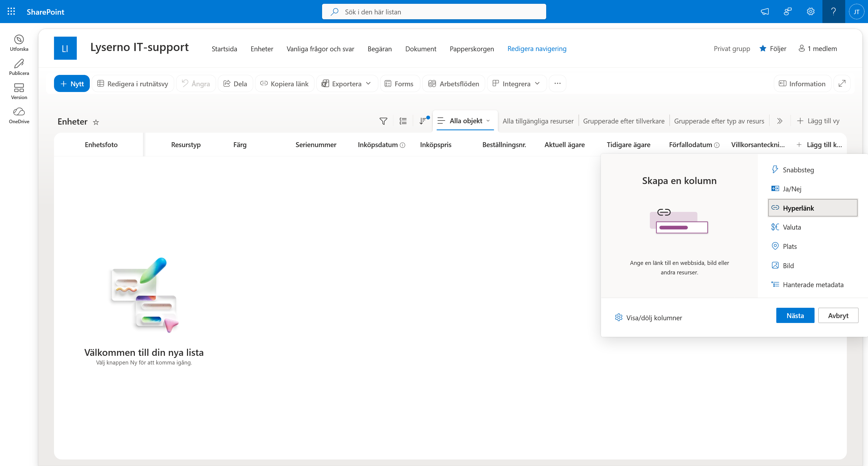Expand the list to full screen

(842, 84)
